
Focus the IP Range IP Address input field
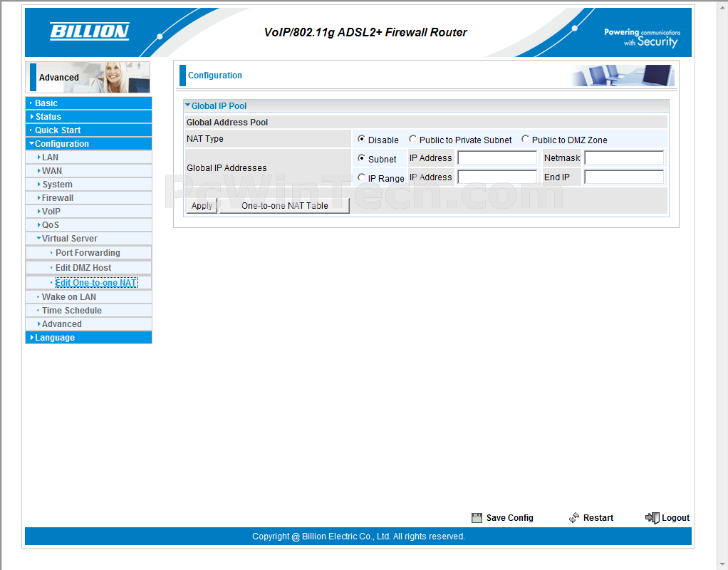(497, 177)
